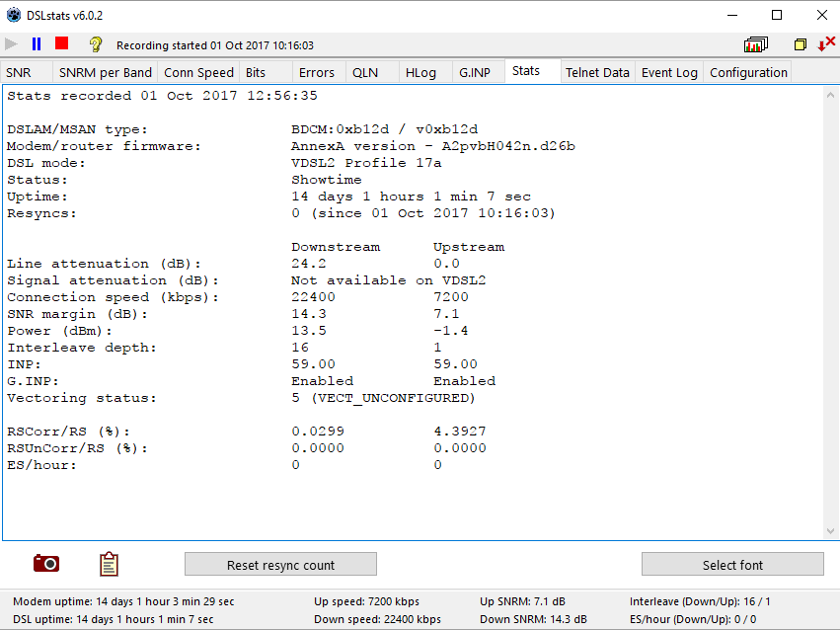The height and width of the screenshot is (630, 840).
Task: Click the 'Up SNRM: 7.1 dB' status entry
Action: click(x=522, y=601)
